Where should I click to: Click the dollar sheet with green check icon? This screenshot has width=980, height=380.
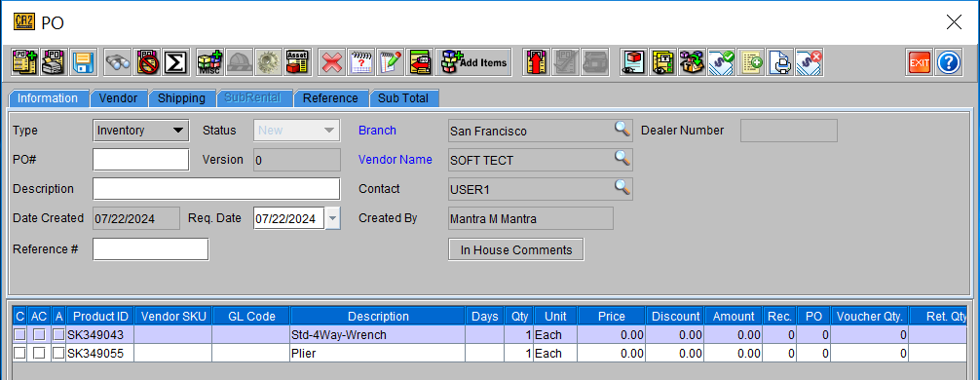[721, 62]
